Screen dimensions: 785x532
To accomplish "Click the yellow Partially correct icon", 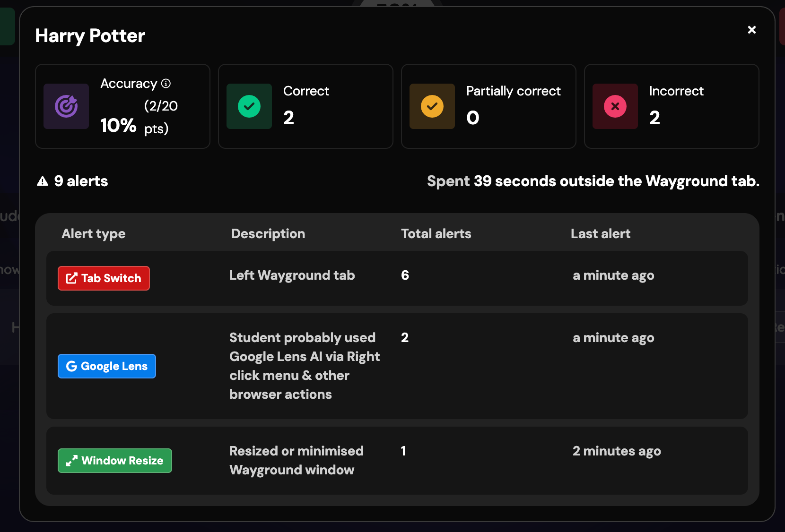I will [432, 106].
